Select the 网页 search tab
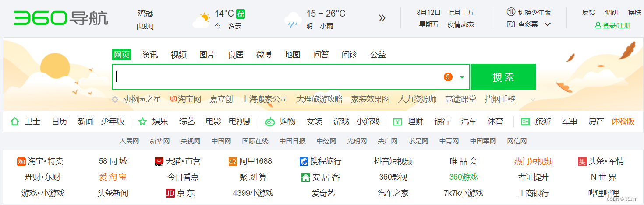 tap(121, 55)
